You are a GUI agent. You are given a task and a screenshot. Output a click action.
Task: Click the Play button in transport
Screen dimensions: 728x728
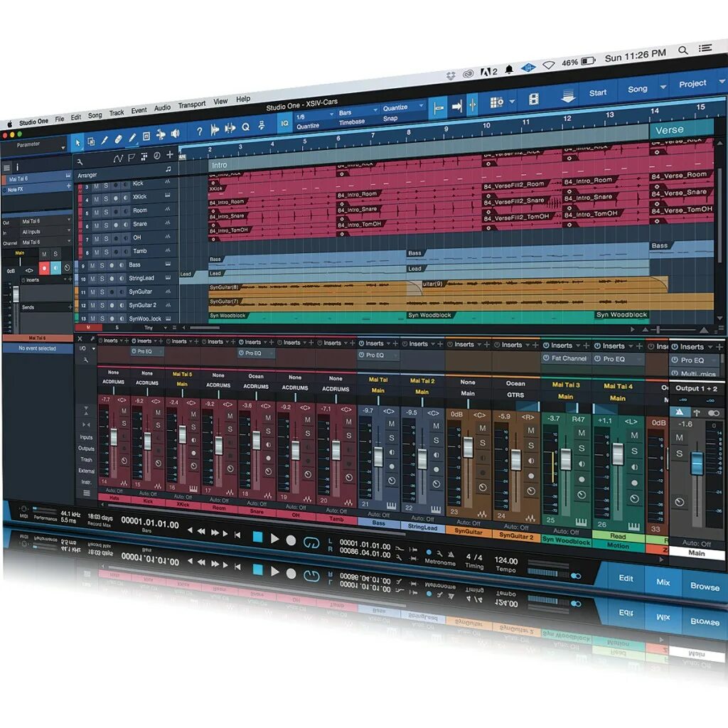(275, 539)
